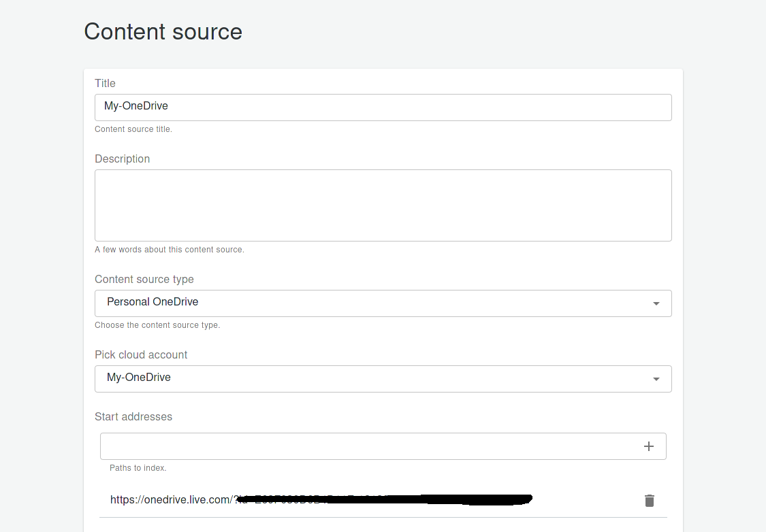The height and width of the screenshot is (532, 766).
Task: Expand the selector showing My-OneDrive account
Action: coord(383,379)
